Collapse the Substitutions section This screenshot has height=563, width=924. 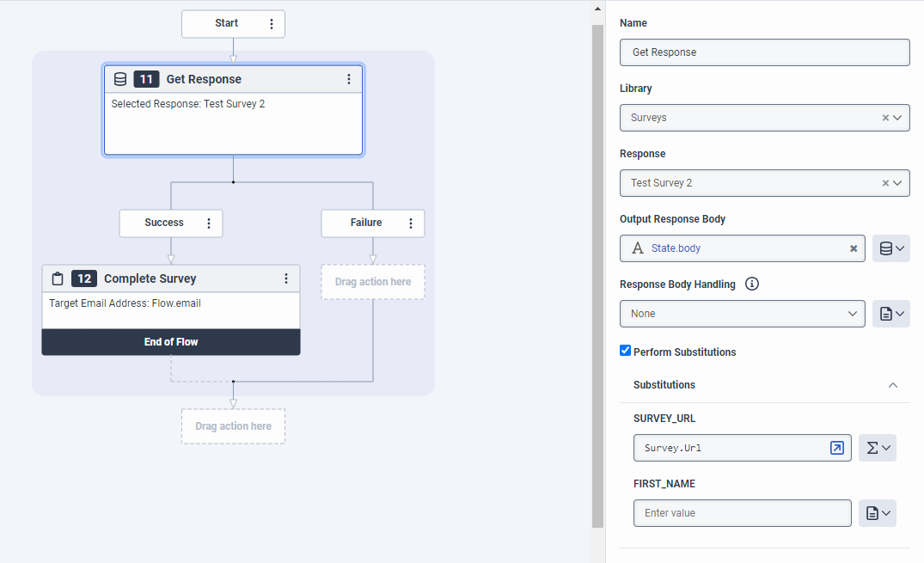click(893, 385)
